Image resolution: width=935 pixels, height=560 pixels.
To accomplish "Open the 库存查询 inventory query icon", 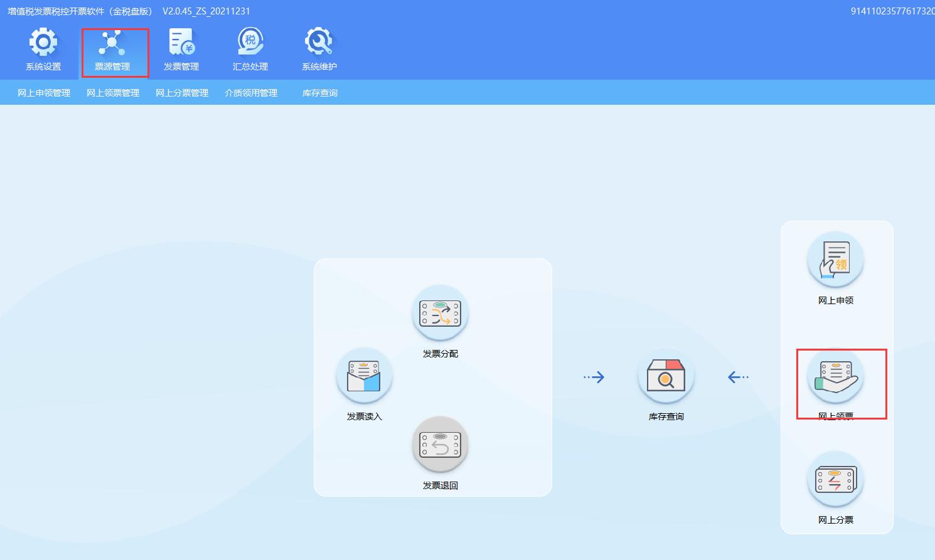I will coord(665,375).
